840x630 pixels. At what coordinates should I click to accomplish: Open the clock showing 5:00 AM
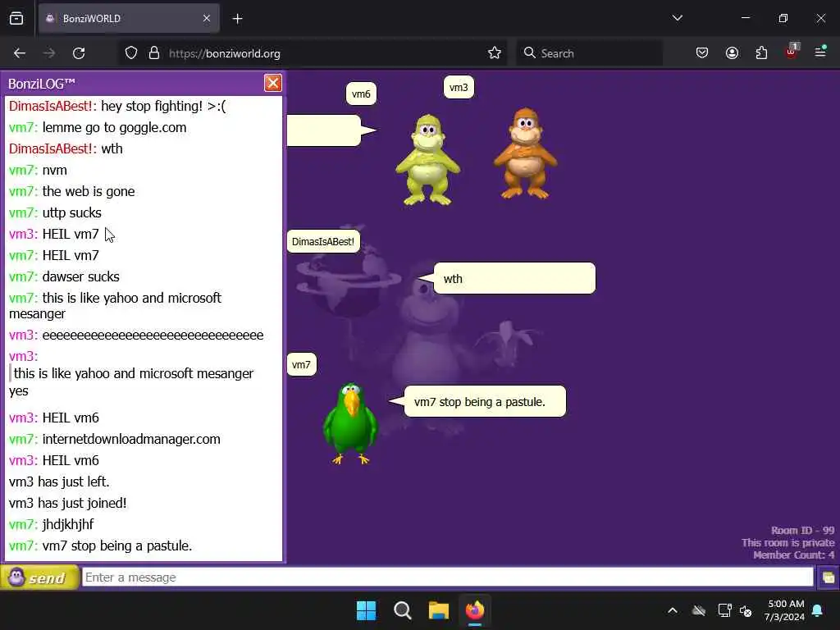[784, 610]
